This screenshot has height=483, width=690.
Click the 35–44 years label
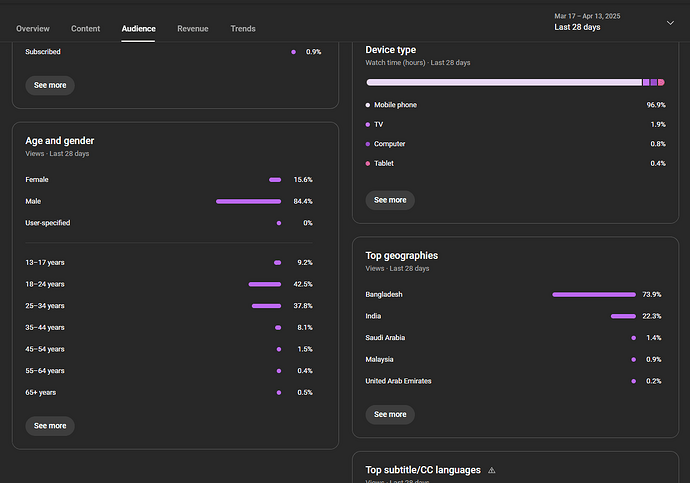click(45, 327)
